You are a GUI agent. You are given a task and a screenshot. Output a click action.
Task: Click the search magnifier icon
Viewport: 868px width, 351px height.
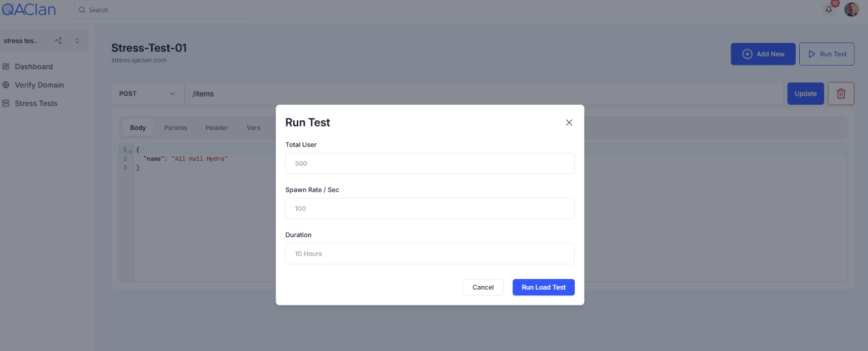point(82,10)
